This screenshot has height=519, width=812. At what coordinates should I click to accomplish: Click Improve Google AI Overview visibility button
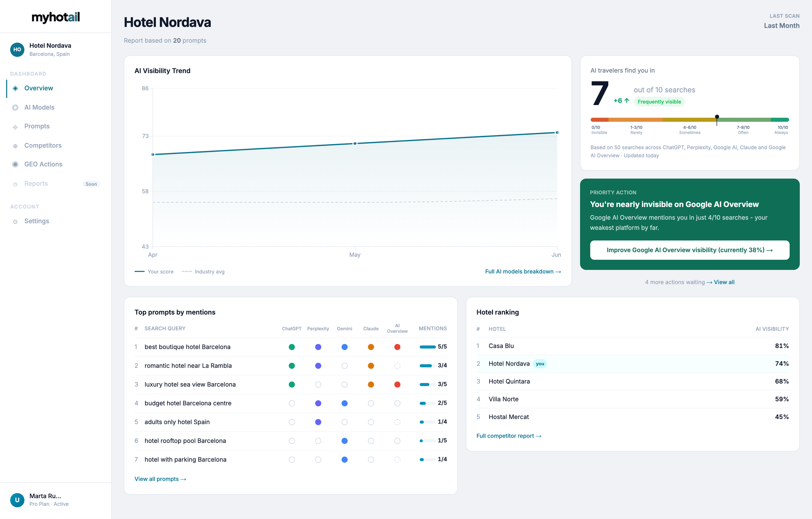(x=690, y=250)
